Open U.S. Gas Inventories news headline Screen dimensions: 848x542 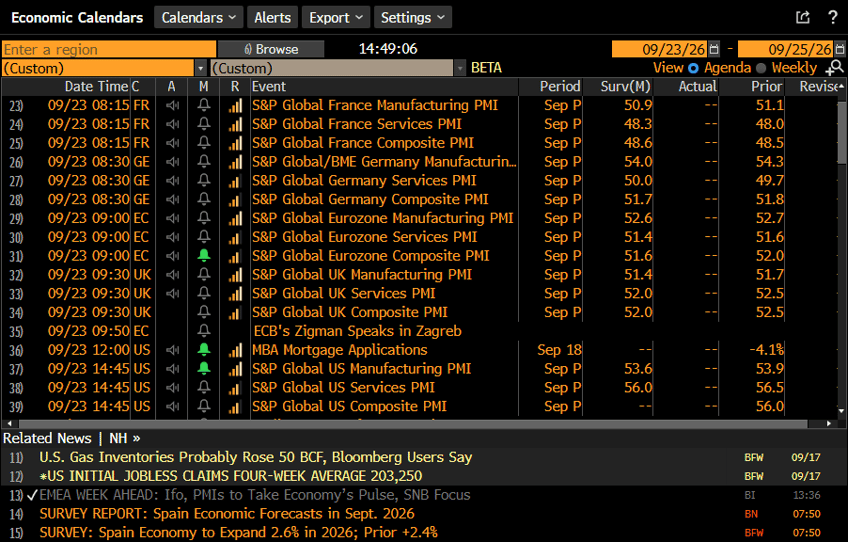point(255,457)
